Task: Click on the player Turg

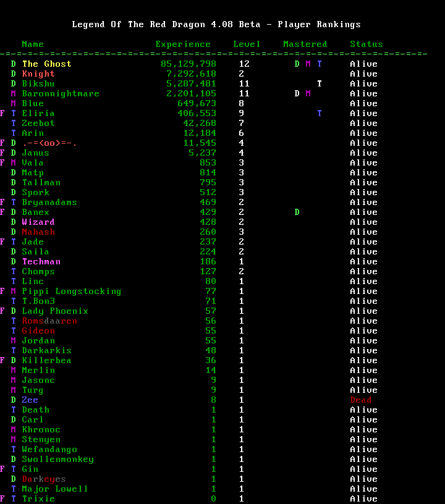Action: tap(33, 390)
